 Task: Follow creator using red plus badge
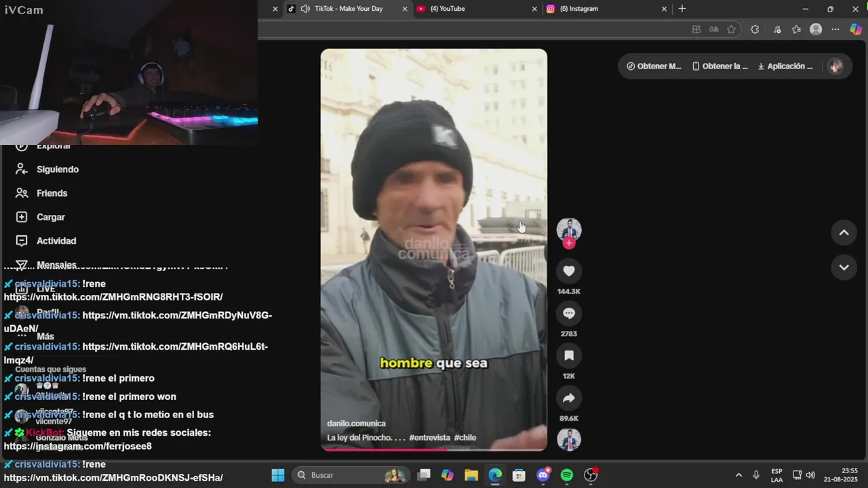pos(569,243)
